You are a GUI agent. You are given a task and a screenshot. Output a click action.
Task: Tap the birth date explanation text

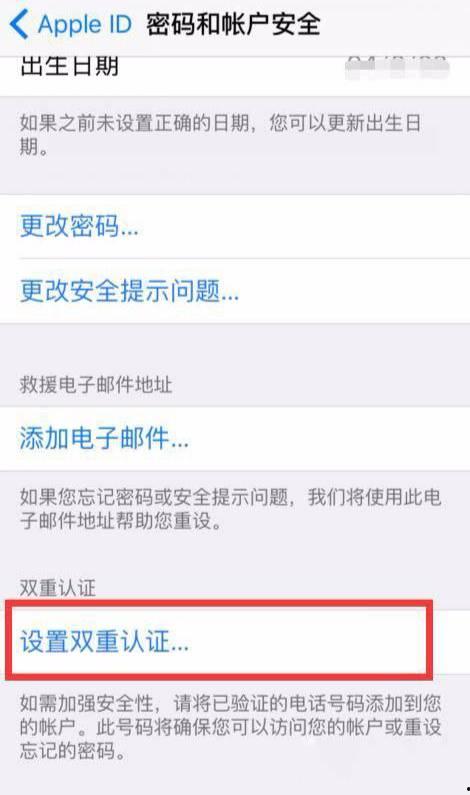(221, 135)
